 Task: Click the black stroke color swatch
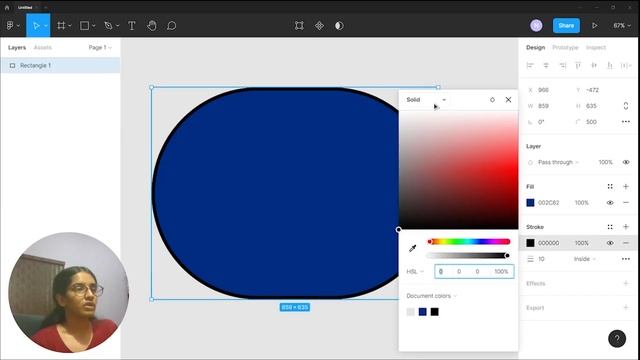click(x=530, y=243)
